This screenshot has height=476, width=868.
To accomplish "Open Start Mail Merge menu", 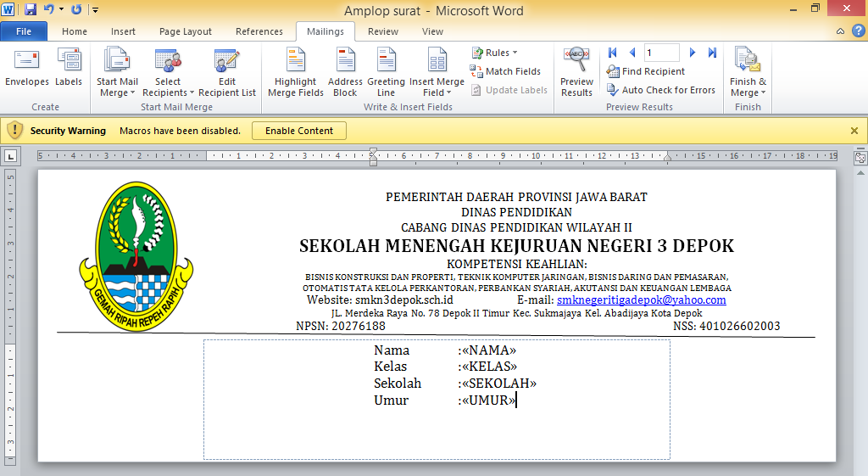I will click(x=117, y=72).
